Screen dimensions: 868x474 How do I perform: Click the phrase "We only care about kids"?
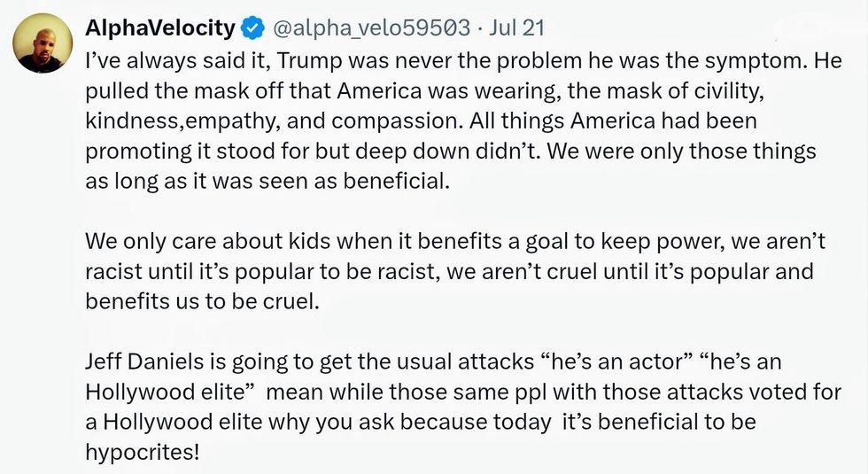pyautogui.click(x=191, y=241)
